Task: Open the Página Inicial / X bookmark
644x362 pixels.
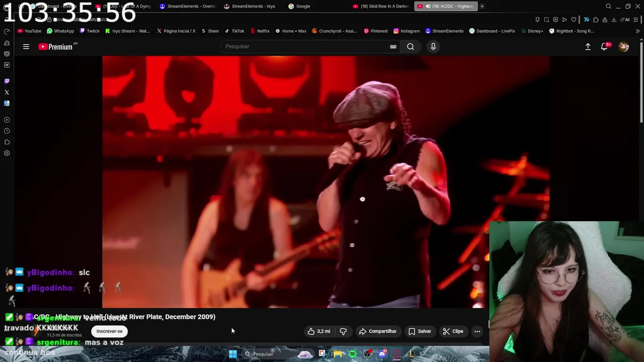Action: (176, 31)
